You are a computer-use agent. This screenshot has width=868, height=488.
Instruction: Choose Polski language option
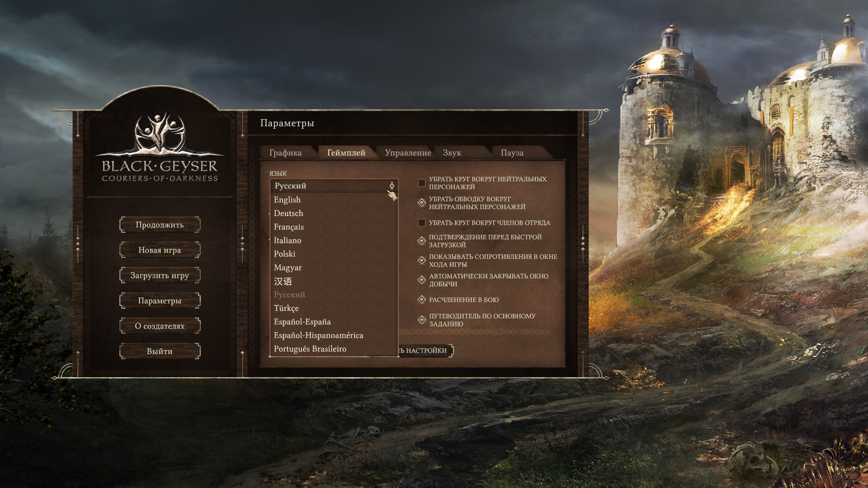pos(334,254)
